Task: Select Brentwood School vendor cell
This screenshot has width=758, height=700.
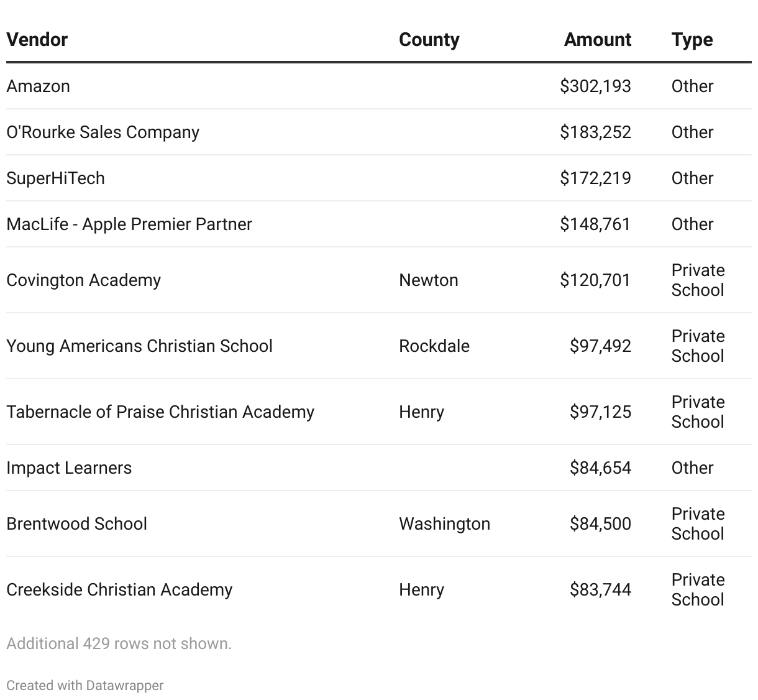Action: [x=77, y=524]
